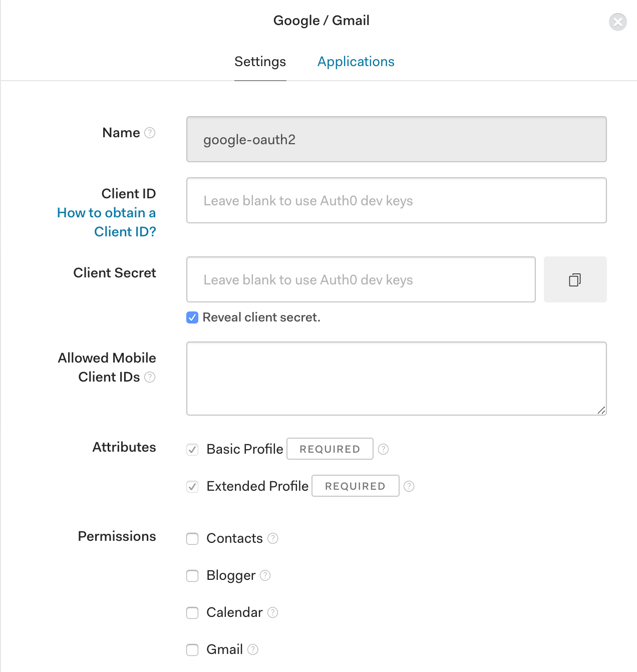Open help icon beside Name label

150,133
